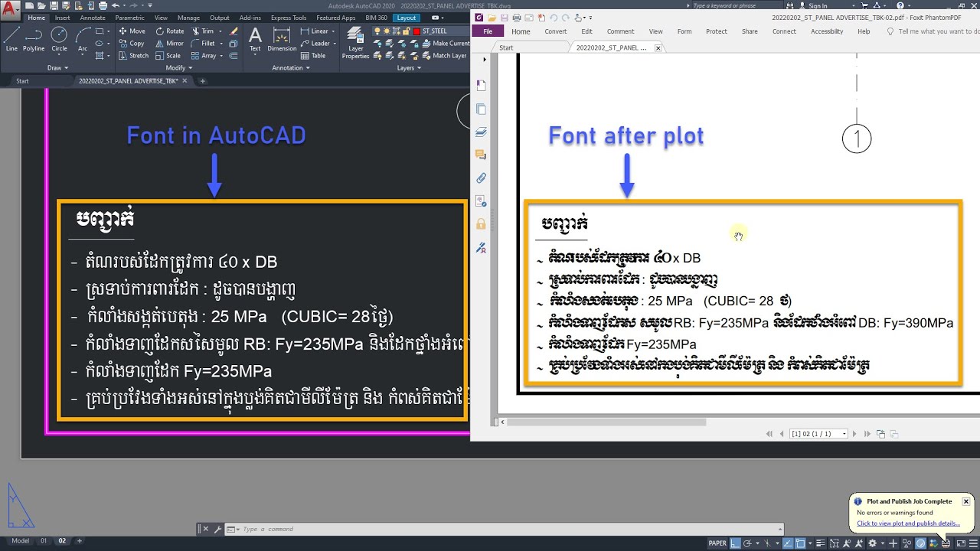Open Foxit layers panel icon
This screenshot has height=551, width=980.
click(x=481, y=132)
